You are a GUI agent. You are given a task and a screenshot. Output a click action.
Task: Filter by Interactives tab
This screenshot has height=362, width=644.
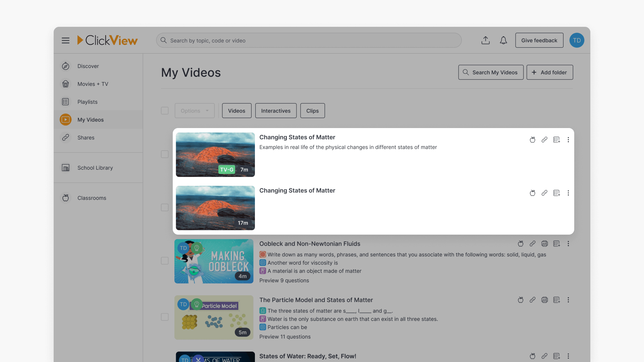[x=276, y=111]
